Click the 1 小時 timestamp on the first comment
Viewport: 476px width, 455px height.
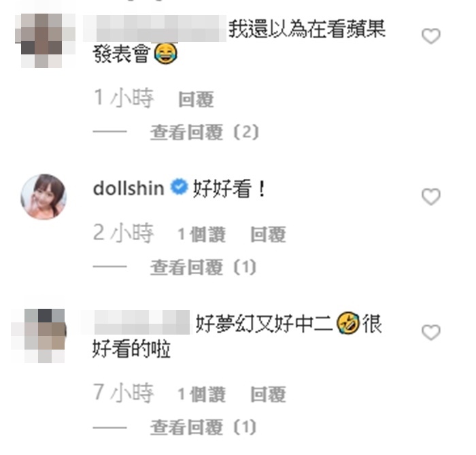point(124,98)
